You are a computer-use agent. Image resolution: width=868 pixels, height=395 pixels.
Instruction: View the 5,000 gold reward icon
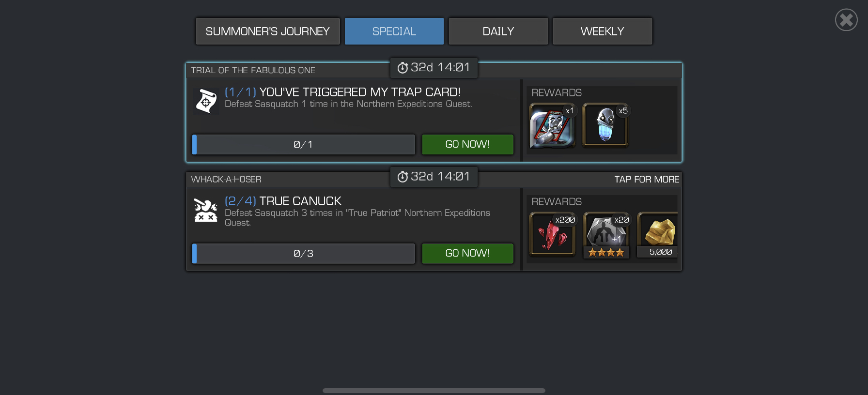click(x=657, y=235)
